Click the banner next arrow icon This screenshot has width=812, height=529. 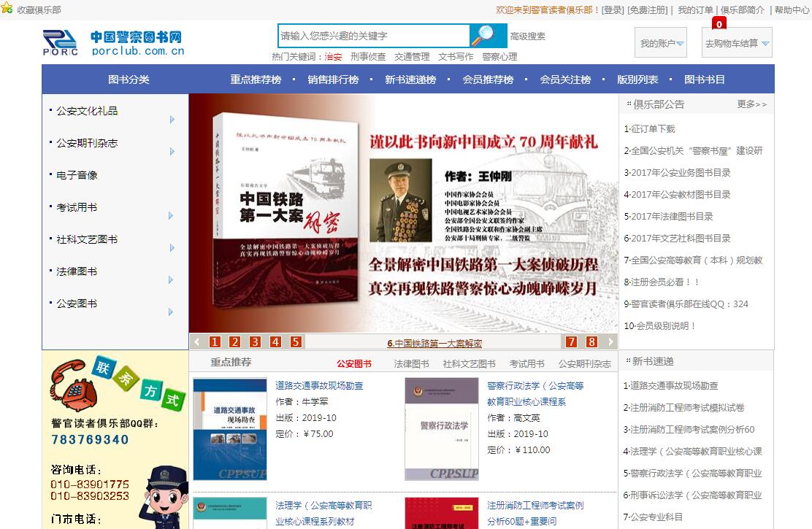[x=611, y=342]
